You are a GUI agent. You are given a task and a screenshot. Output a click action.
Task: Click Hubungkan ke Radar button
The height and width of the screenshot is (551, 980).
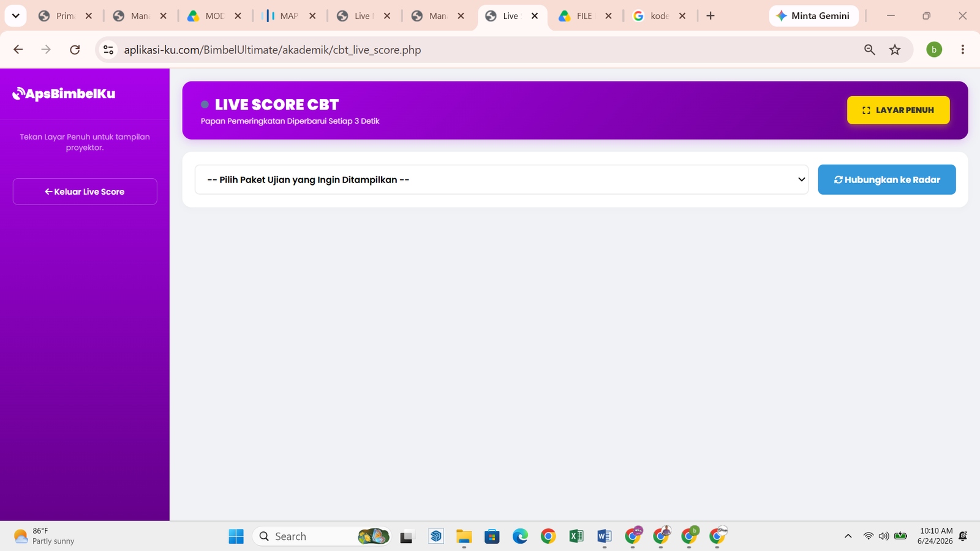886,179
